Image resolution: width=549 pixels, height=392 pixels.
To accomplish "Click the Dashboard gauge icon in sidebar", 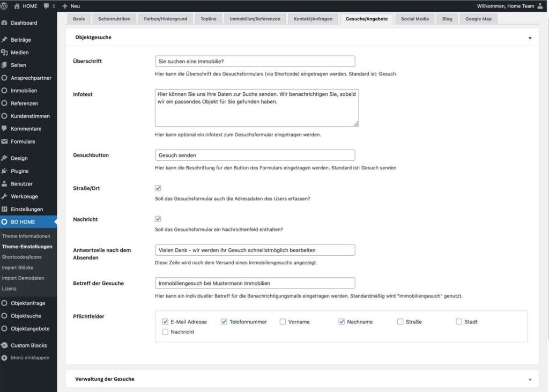I will (5, 23).
